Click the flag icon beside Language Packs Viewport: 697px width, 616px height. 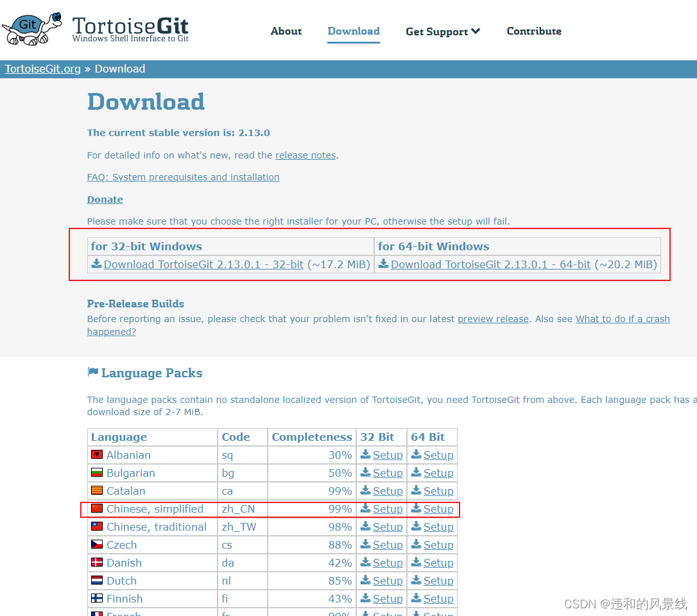(x=93, y=372)
